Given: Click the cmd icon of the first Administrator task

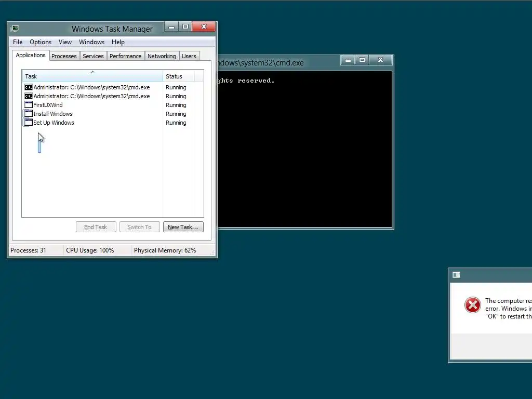Looking at the screenshot, I should click(29, 87).
